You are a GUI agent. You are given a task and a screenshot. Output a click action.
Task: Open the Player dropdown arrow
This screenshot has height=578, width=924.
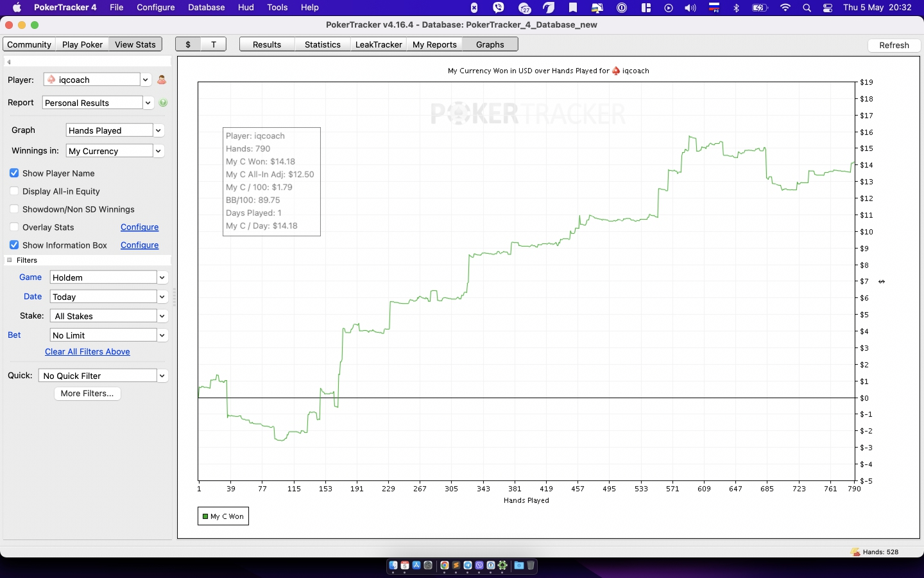(x=146, y=80)
